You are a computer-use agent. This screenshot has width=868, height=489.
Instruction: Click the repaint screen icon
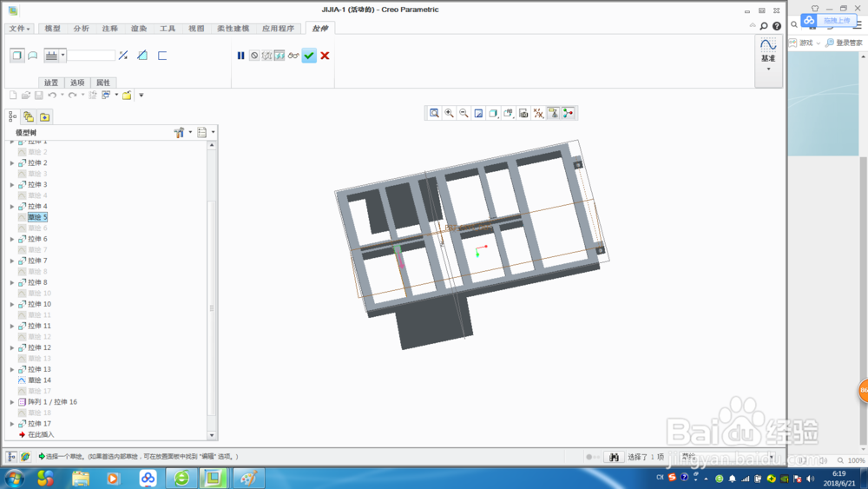pos(479,113)
